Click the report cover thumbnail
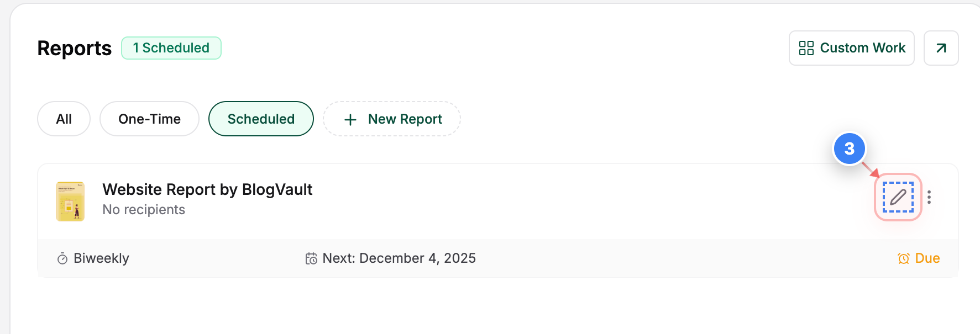This screenshot has height=334, width=980. tap(70, 201)
